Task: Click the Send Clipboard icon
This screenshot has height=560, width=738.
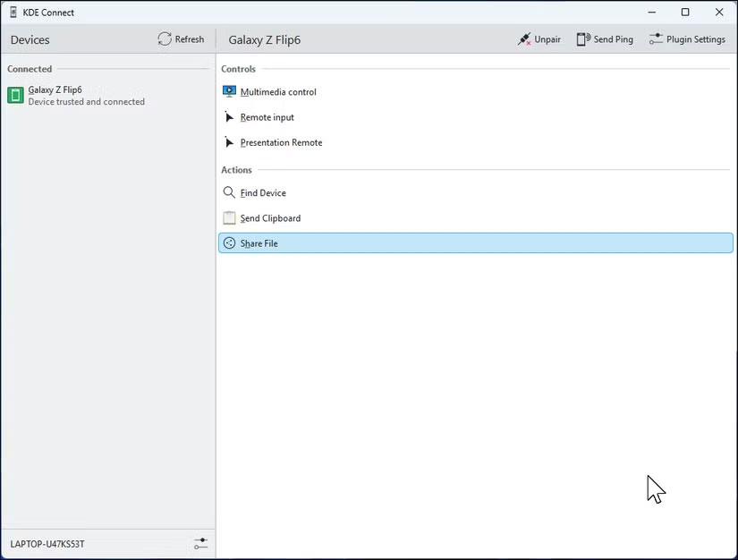Action: coord(229,217)
